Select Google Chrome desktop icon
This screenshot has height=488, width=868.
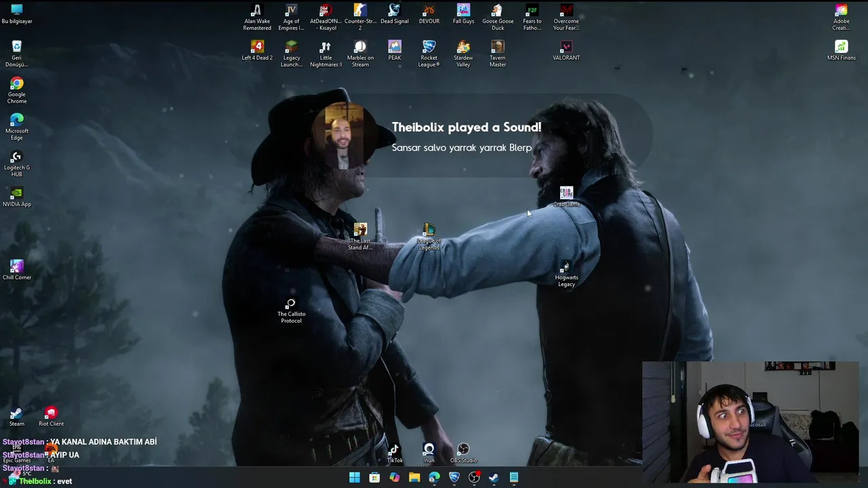tap(17, 91)
